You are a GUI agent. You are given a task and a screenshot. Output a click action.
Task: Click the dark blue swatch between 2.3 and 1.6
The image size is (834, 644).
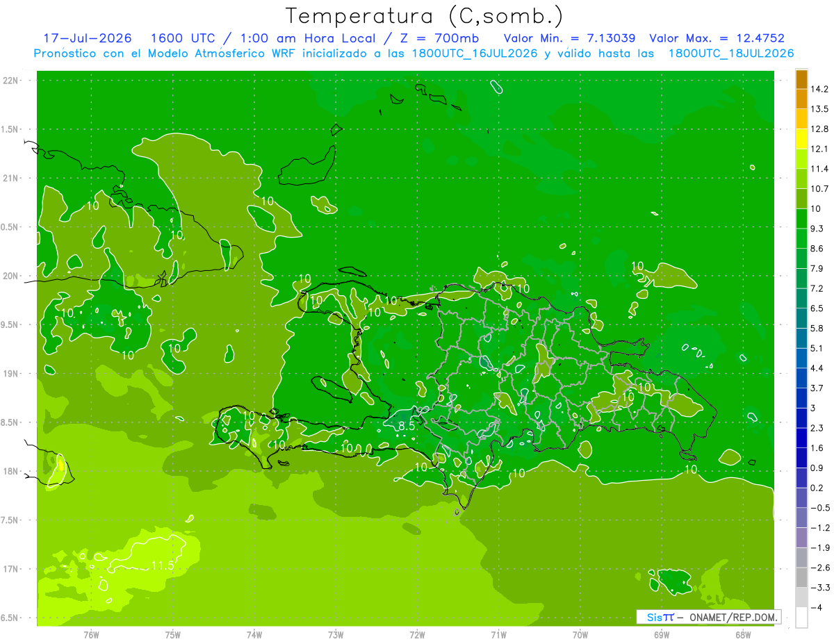[x=801, y=438]
